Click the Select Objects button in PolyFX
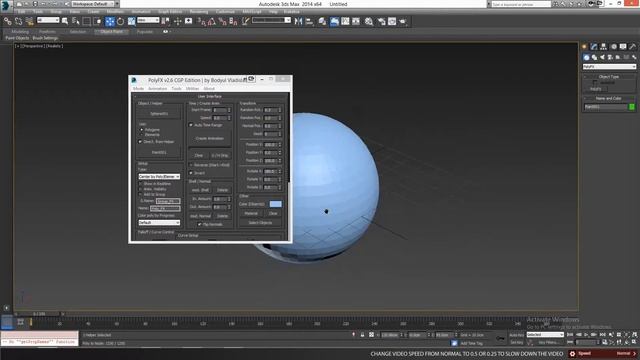This screenshot has width=640, height=360. point(260,223)
